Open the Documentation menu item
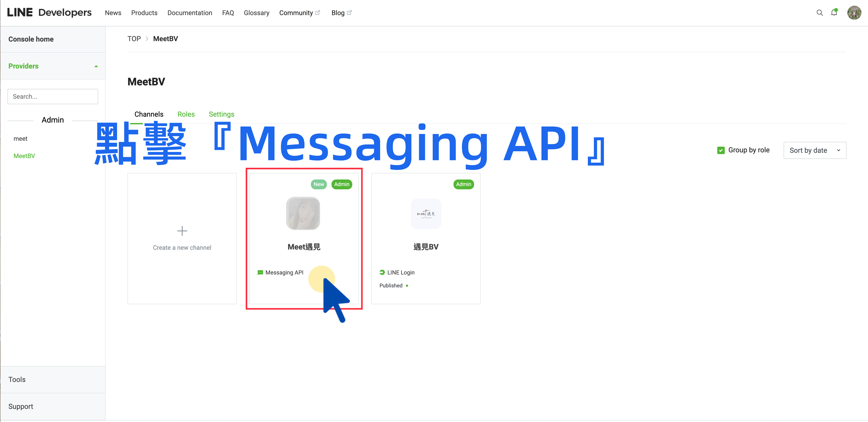This screenshot has height=422, width=868. pyautogui.click(x=190, y=13)
